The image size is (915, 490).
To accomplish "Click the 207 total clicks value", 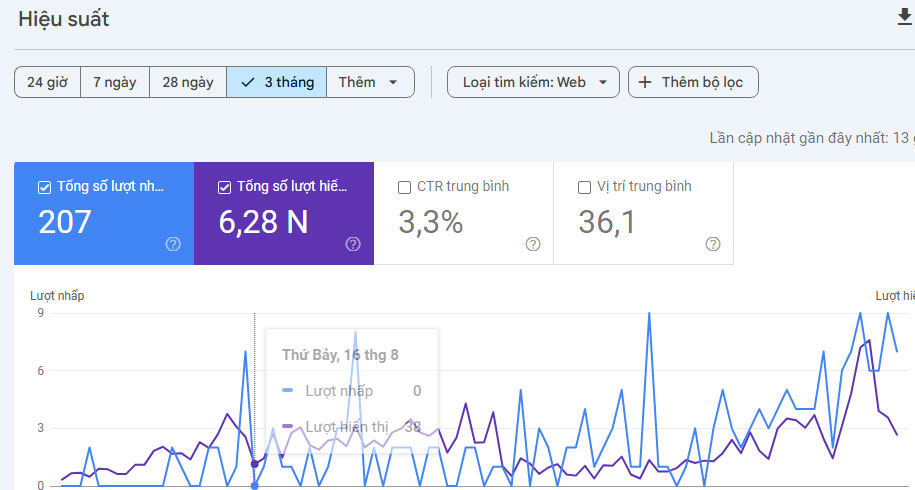I will [x=65, y=222].
